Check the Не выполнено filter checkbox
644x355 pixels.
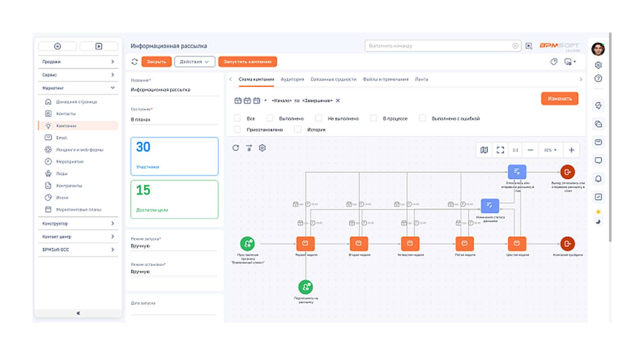point(319,118)
